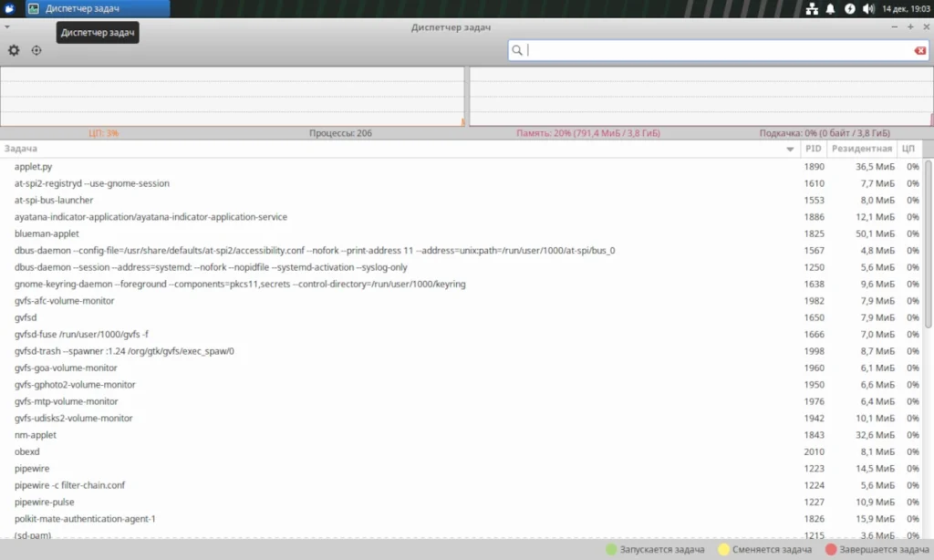Click the CPU usage graph
The width and height of the screenshot is (934, 560).
coord(233,97)
